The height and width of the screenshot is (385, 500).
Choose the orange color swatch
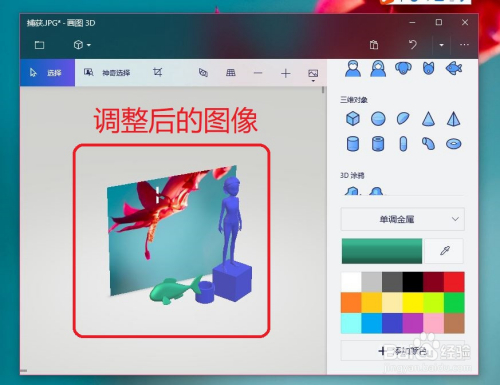pyautogui.click(x=351, y=303)
